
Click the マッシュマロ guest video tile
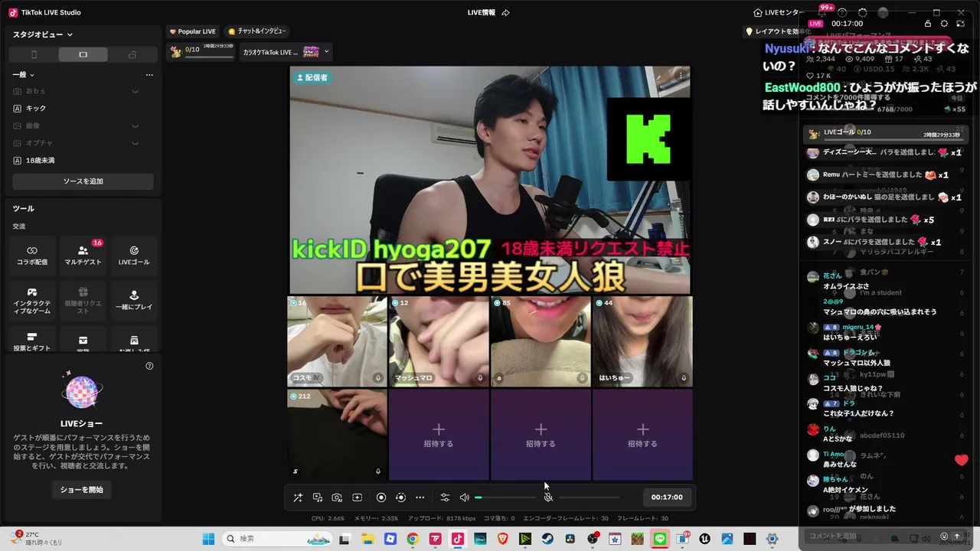[439, 341]
